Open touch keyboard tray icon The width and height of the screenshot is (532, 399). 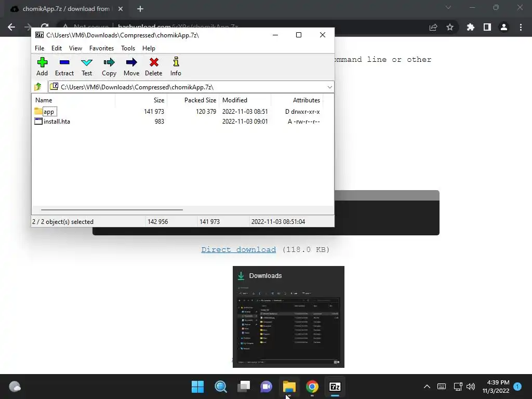442,387
